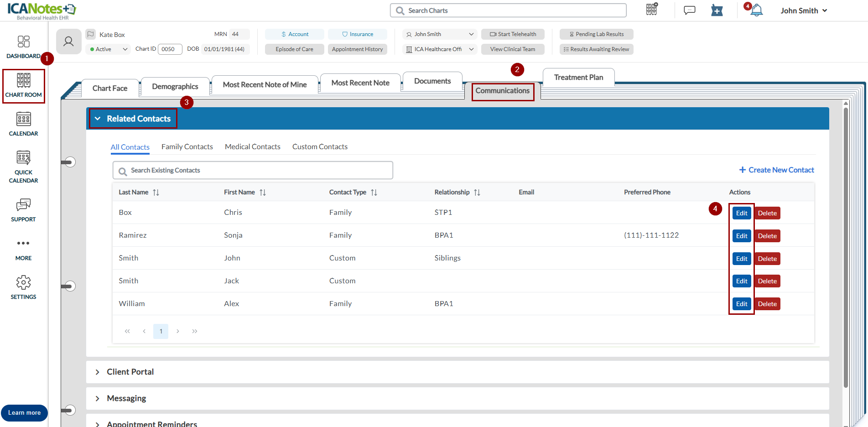Click the Learn more button
Viewport: 868px width, 427px height.
point(24,413)
